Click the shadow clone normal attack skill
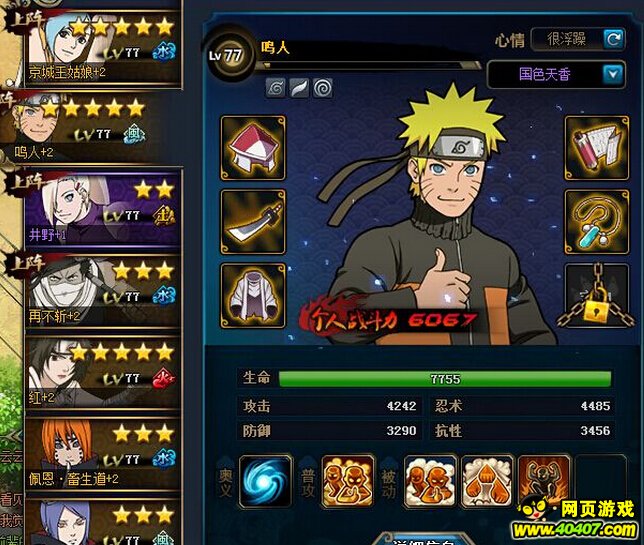This screenshot has width=644, height=545. pyautogui.click(x=347, y=481)
